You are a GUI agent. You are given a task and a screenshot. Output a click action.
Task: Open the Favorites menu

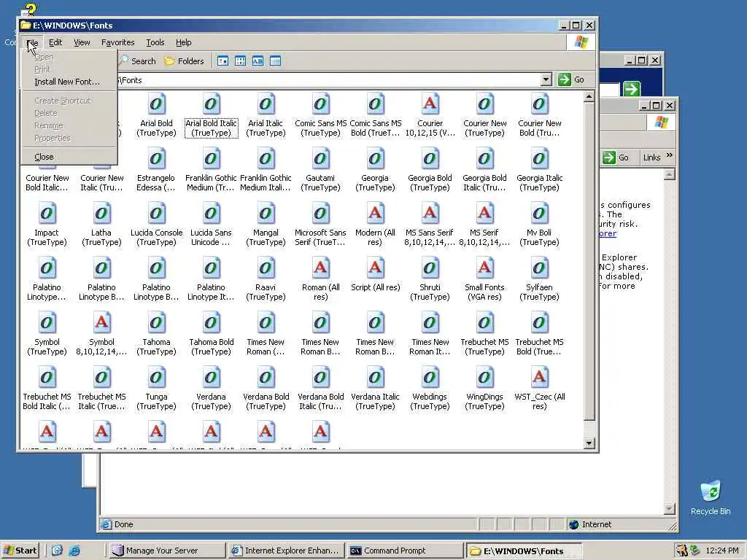point(117,42)
